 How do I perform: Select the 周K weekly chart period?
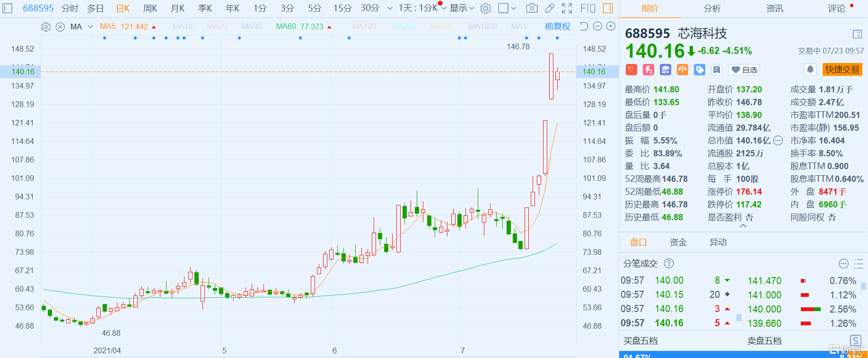click(x=150, y=8)
